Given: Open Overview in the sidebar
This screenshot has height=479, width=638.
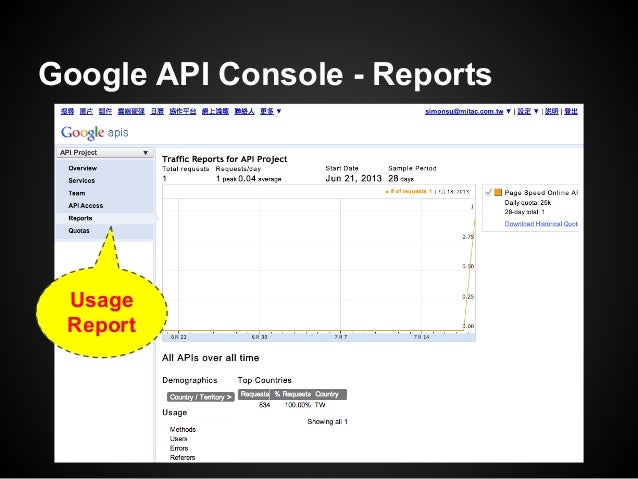Looking at the screenshot, I should [x=83, y=168].
